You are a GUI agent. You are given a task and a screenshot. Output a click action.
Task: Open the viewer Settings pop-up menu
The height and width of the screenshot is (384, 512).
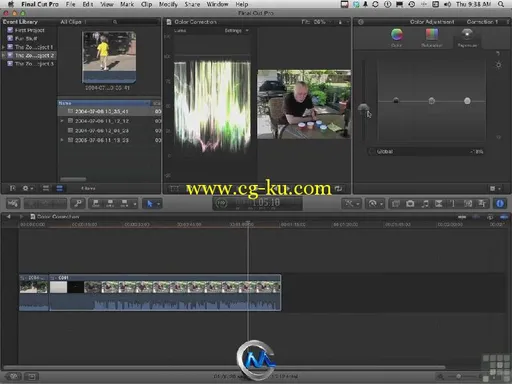237,31
